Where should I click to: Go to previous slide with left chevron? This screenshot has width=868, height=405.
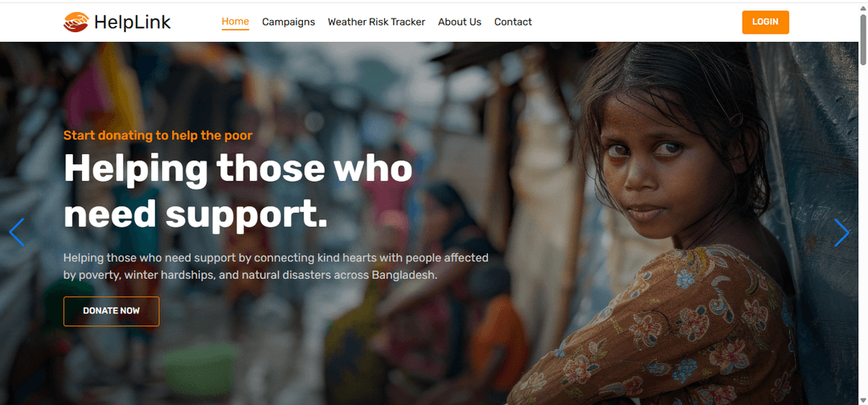point(17,232)
